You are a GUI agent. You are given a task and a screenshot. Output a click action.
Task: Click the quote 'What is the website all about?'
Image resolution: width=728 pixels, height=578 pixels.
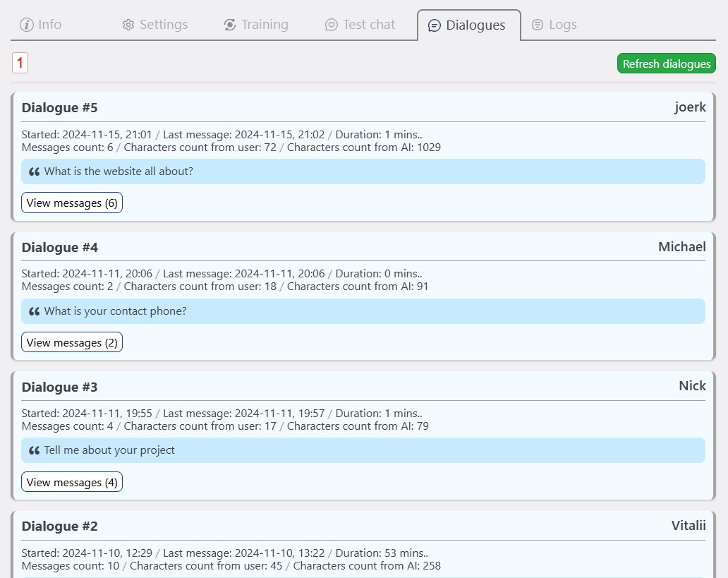[x=119, y=171]
